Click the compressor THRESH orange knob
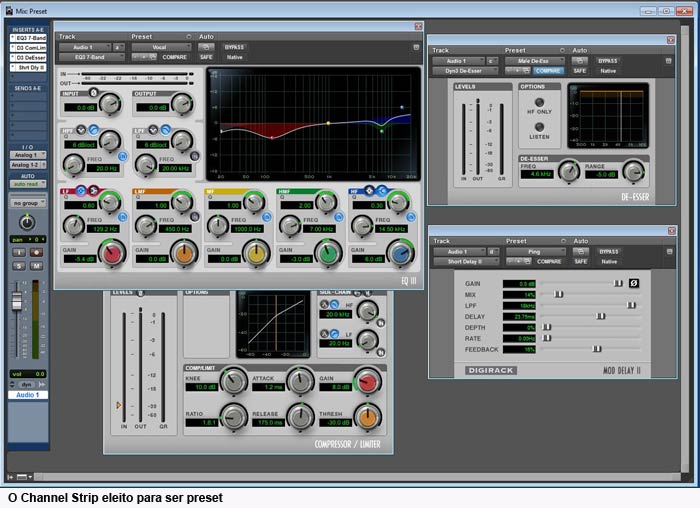The image size is (700, 508). pos(368,418)
